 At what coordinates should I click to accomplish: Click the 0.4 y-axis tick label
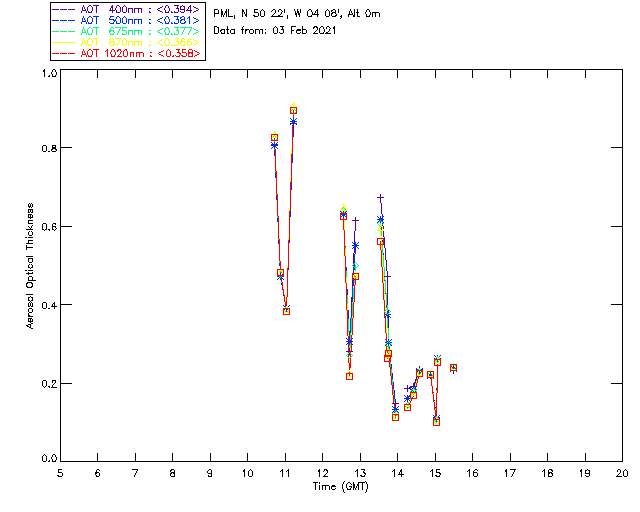coord(49,305)
